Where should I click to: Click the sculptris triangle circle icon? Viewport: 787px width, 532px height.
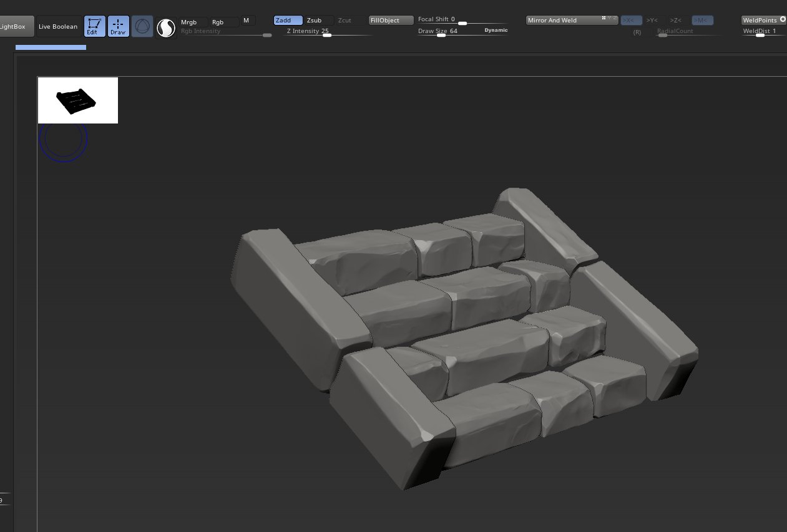coord(142,27)
